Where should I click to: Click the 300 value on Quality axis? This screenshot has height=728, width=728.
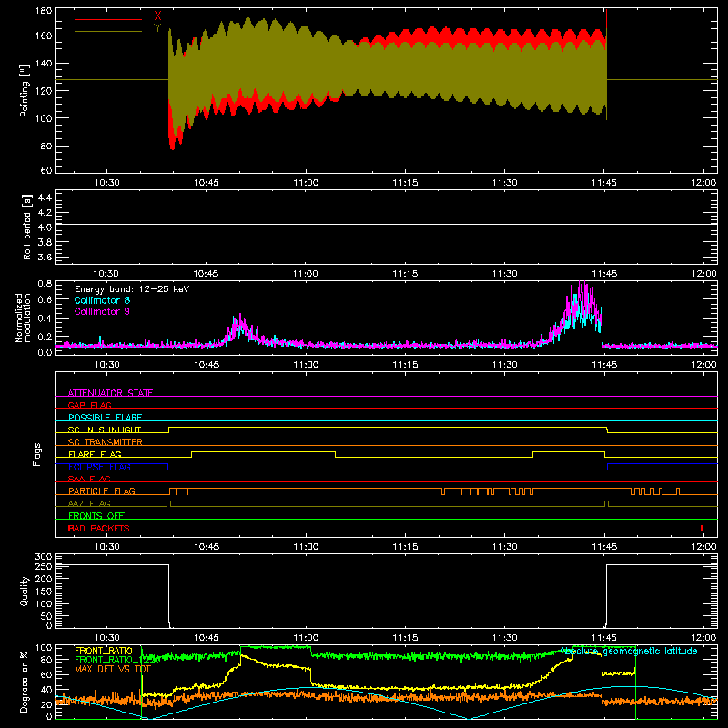pyautogui.click(x=43, y=557)
